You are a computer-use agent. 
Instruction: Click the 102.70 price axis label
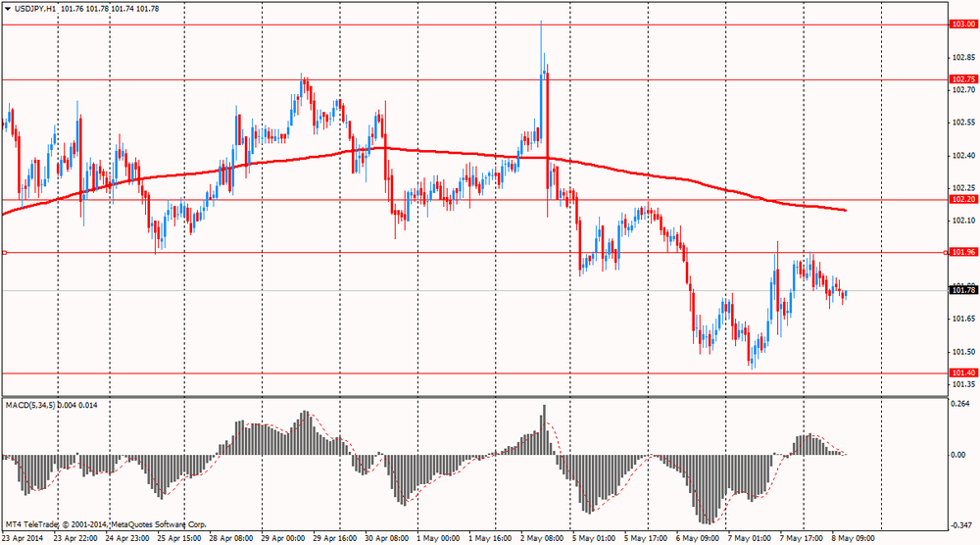tap(963, 90)
